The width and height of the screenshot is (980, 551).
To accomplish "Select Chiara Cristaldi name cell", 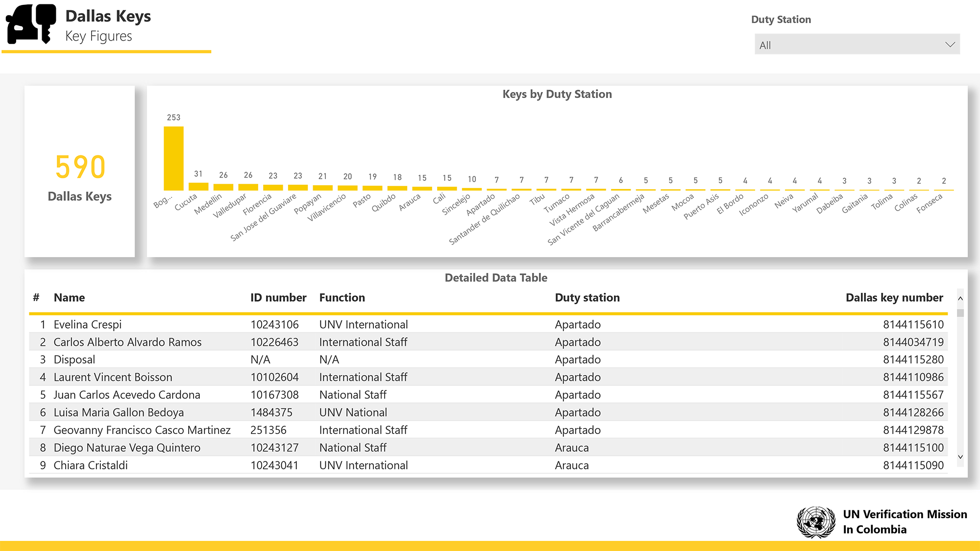I will [x=91, y=466].
